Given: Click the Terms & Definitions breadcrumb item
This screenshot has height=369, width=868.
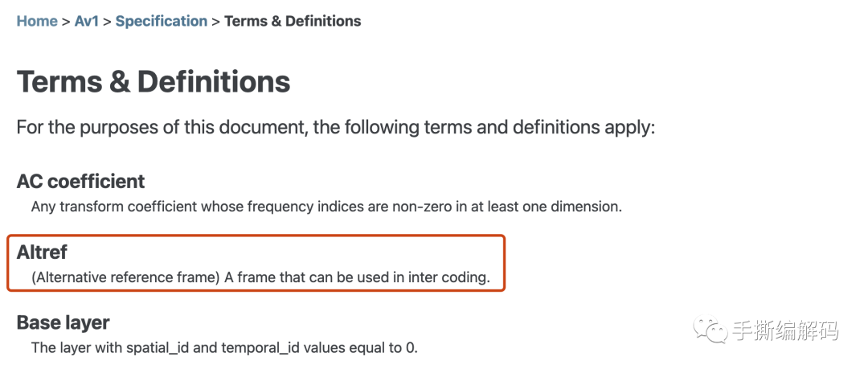Looking at the screenshot, I should [293, 22].
